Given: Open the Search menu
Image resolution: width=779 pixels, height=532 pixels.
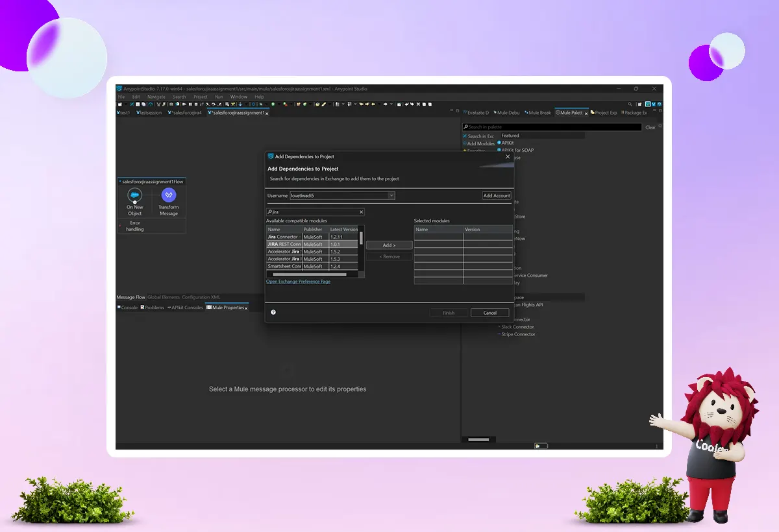Looking at the screenshot, I should (x=179, y=97).
